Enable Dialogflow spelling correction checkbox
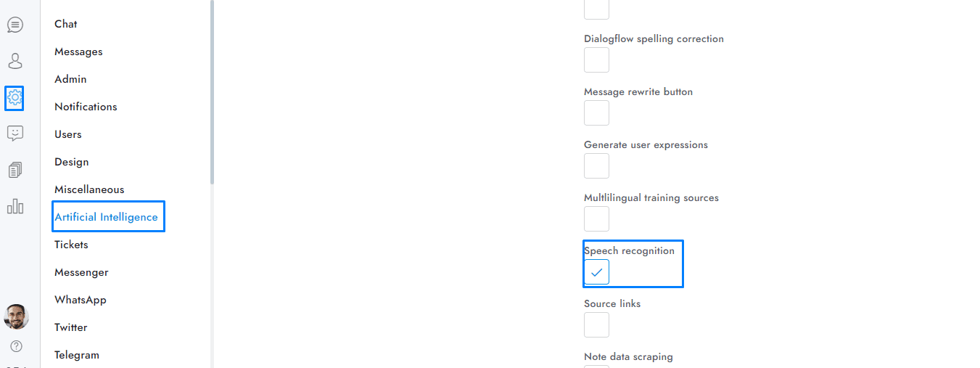This screenshot has height=368, width=980. click(596, 60)
